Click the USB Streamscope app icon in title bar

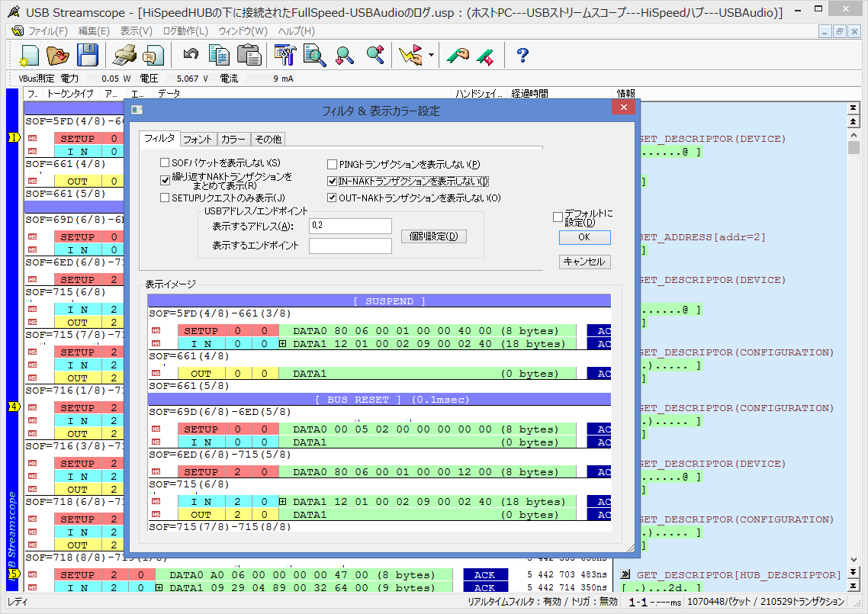(x=14, y=11)
